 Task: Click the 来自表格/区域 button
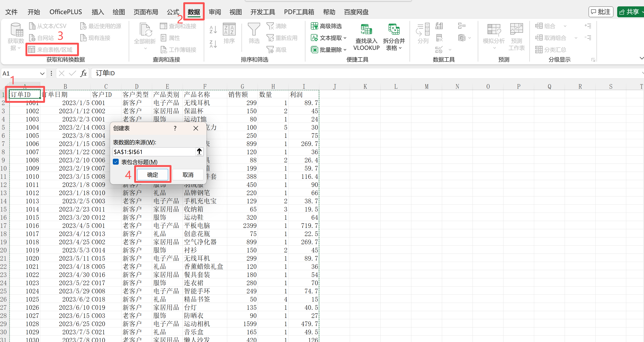click(x=52, y=50)
